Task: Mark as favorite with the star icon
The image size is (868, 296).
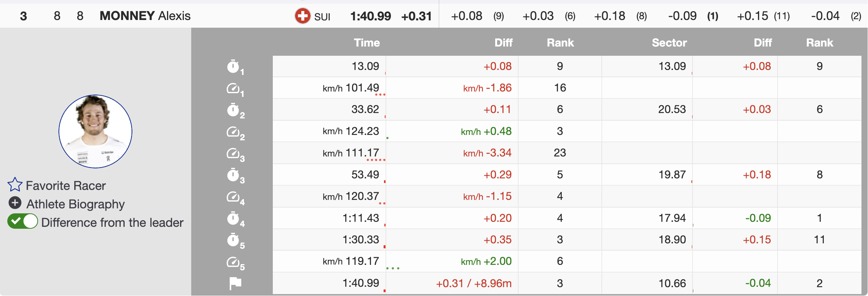Action: pyautogui.click(x=15, y=185)
